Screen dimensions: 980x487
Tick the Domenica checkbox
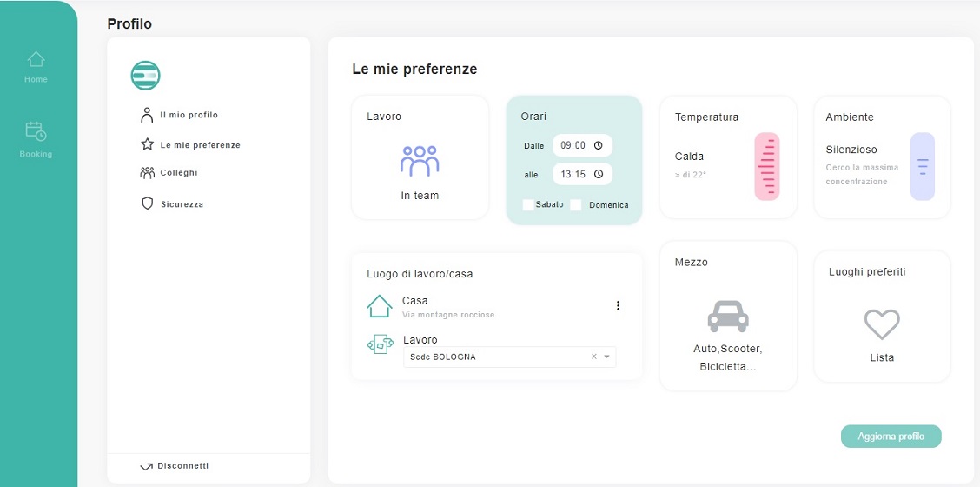[575, 205]
